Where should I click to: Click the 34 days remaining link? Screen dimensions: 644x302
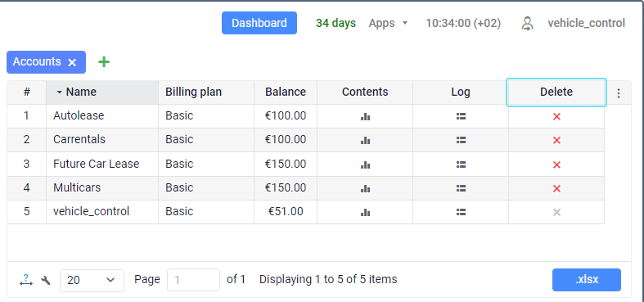pos(336,23)
